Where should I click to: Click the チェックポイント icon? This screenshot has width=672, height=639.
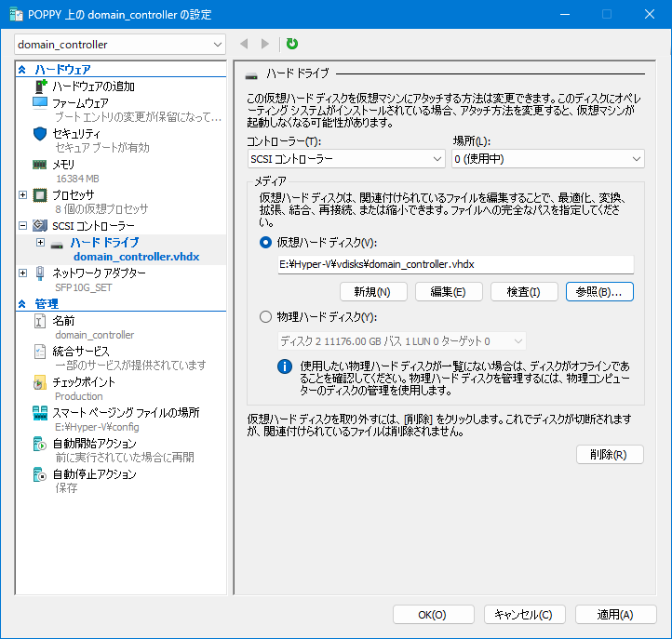40,382
